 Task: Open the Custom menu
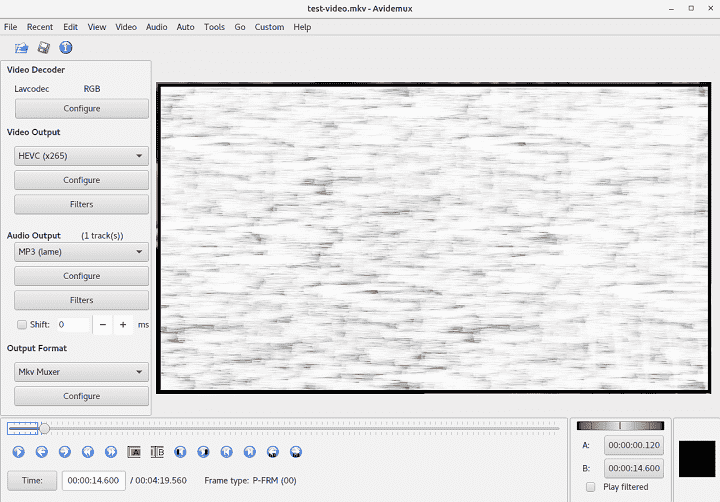tap(269, 27)
